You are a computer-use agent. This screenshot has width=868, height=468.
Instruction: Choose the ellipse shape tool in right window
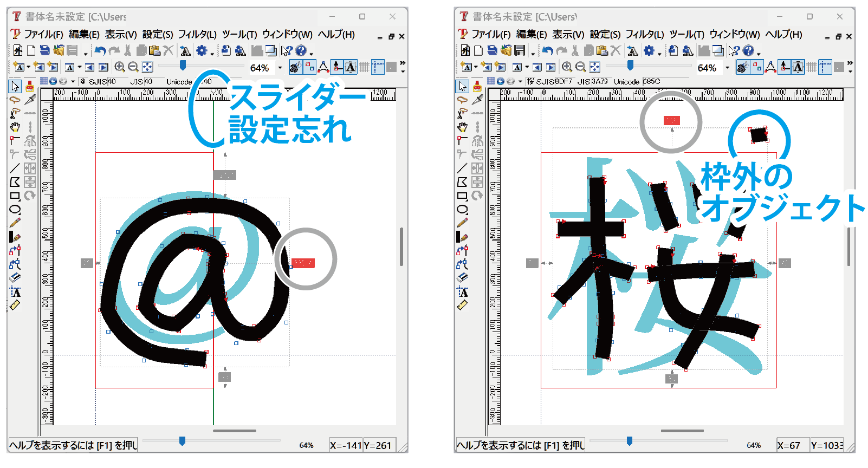pos(462,210)
